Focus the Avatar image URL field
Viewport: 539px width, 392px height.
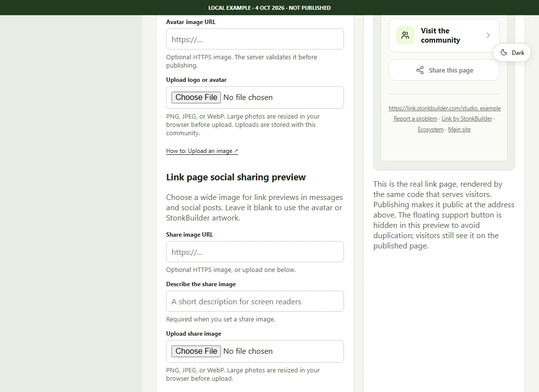(x=255, y=39)
